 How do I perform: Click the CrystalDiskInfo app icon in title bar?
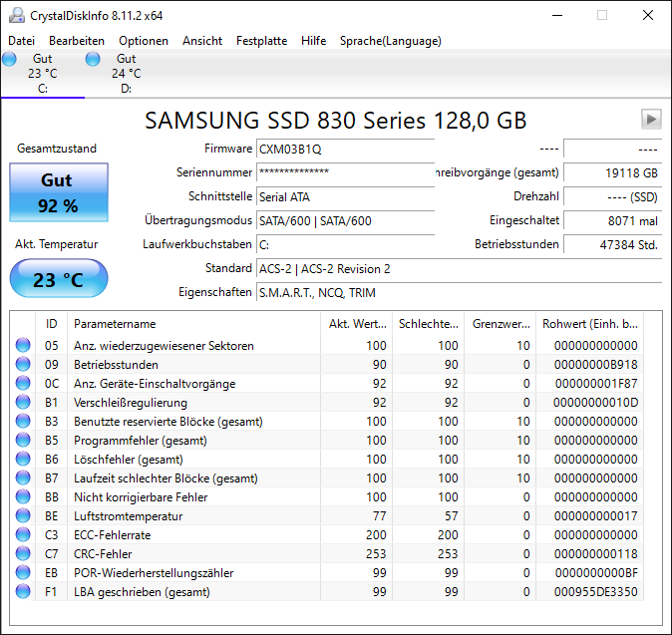click(17, 15)
